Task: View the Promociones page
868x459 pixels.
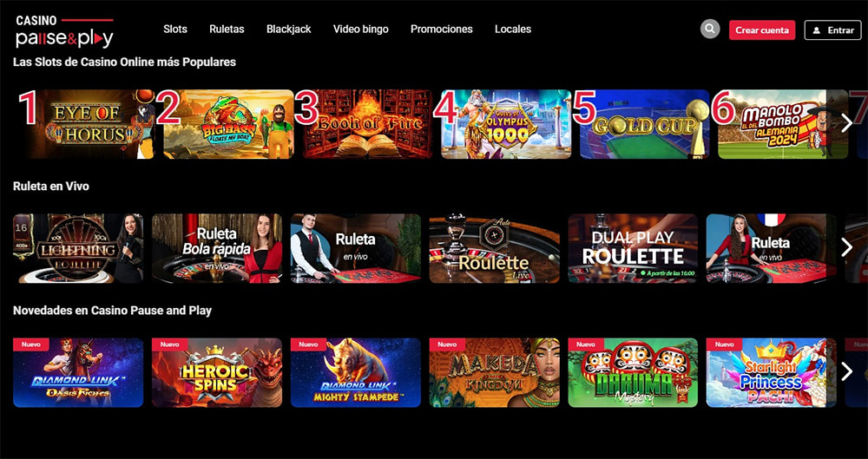Action: coord(441,30)
